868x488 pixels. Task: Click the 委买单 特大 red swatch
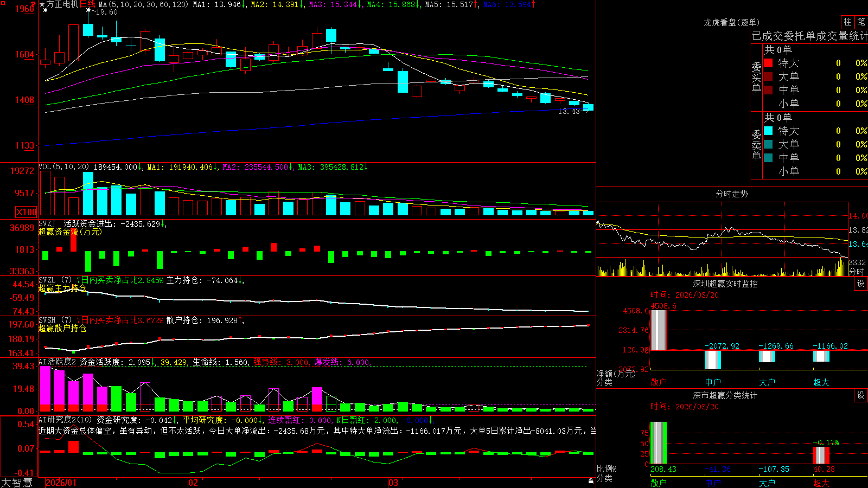768,63
